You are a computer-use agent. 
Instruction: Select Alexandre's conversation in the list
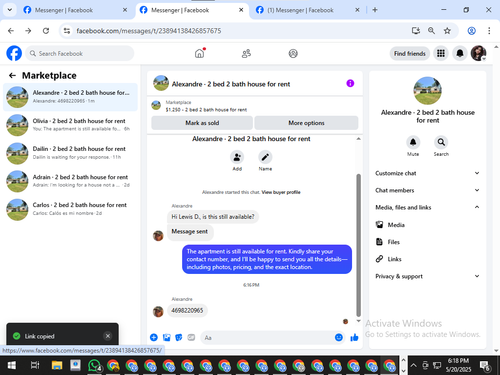pyautogui.click(x=70, y=97)
